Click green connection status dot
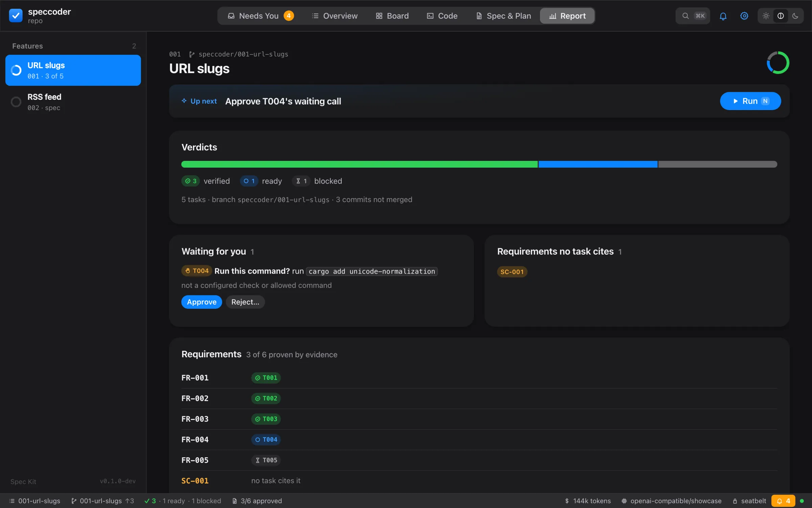Screen dimensions: 812x508 pyautogui.click(x=802, y=501)
